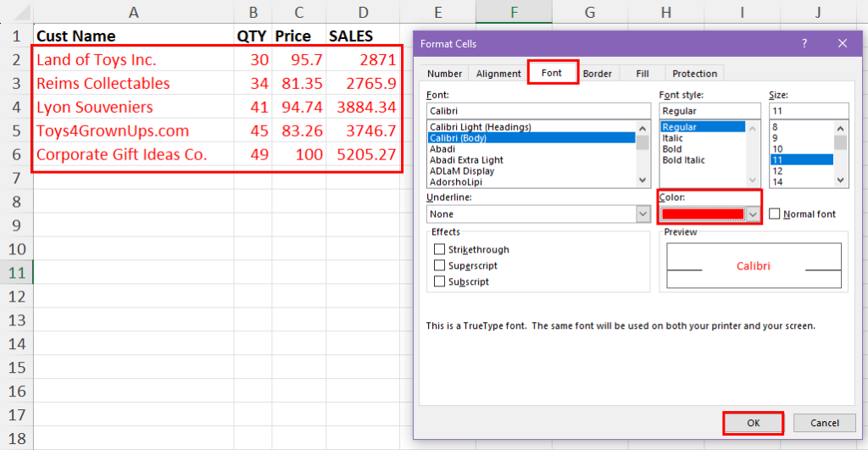The width and height of the screenshot is (868, 450).
Task: Click Corporate Gift Ideas Co. cell
Action: point(133,154)
